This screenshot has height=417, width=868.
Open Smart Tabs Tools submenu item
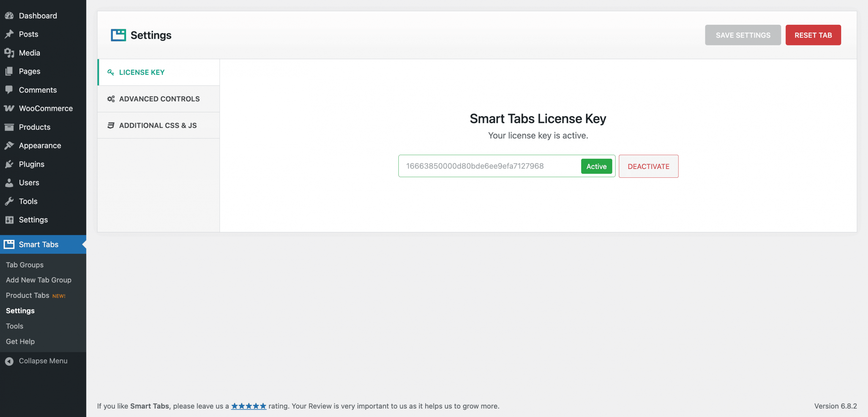[15, 326]
